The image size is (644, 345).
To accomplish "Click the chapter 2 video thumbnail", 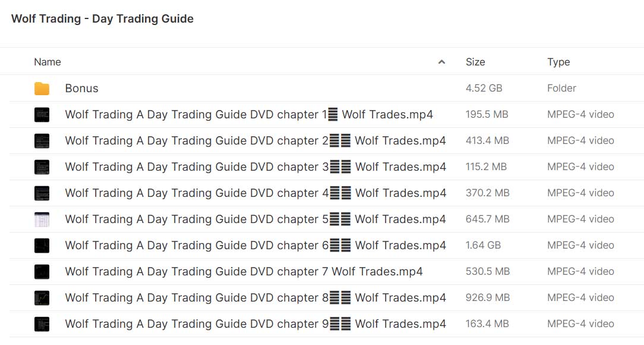I will (42, 141).
